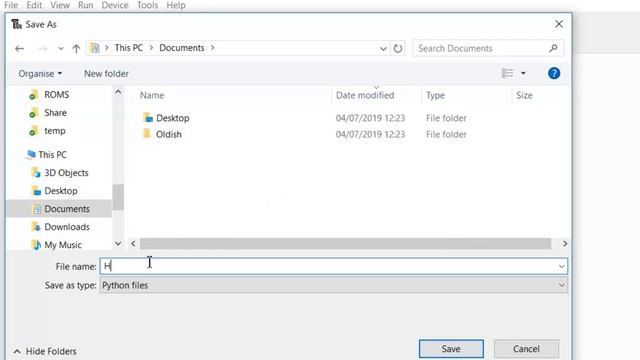Click the search magnifier icon
Viewport: 640px width, 360px height.
(553, 48)
